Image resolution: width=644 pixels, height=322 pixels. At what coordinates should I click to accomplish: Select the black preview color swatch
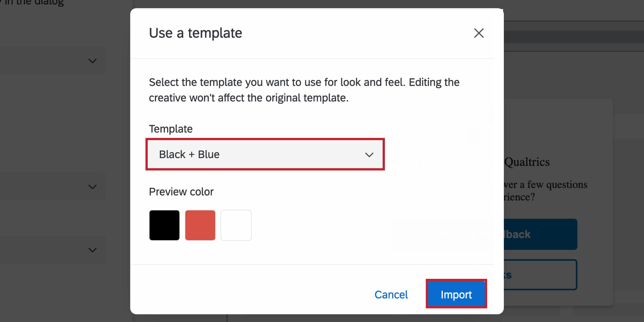pyautogui.click(x=164, y=225)
